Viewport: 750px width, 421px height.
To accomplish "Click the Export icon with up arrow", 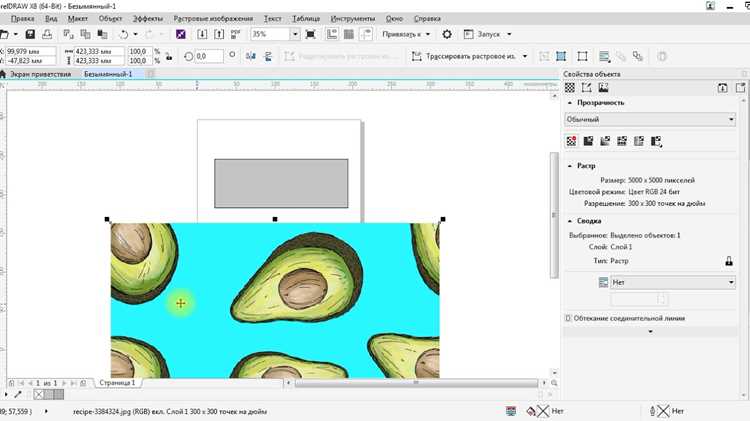I will coord(219,34).
